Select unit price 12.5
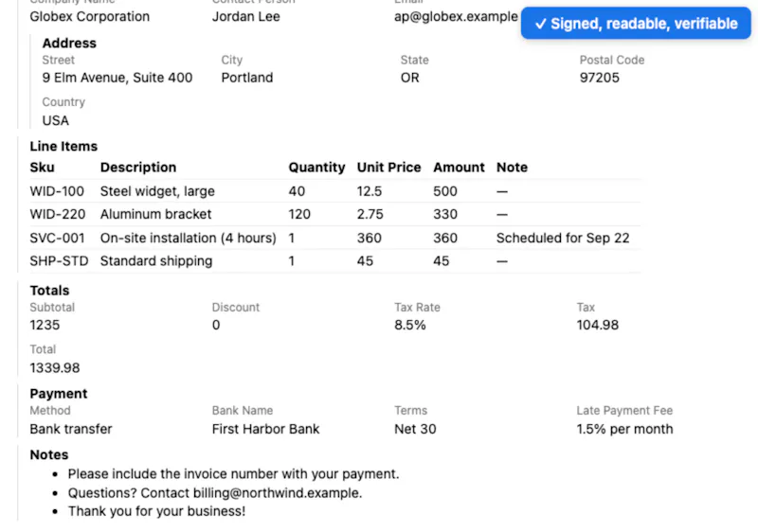The image size is (758, 532). [x=370, y=191]
